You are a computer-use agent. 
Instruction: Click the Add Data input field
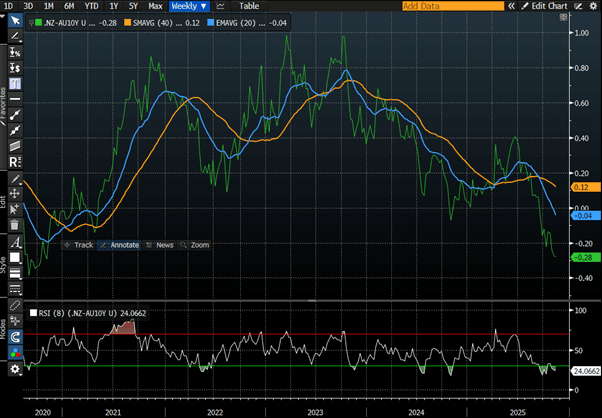(x=455, y=6)
